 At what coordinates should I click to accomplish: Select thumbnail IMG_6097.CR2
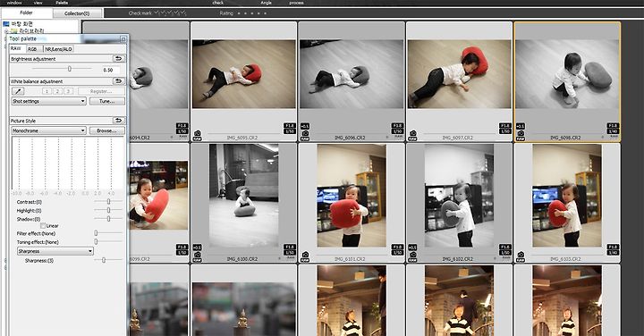point(459,81)
